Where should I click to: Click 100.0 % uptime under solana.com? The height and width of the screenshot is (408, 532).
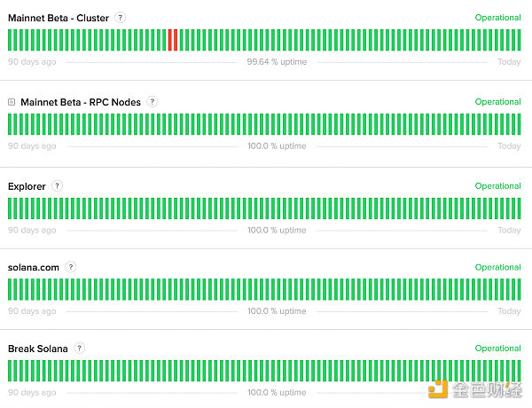click(277, 311)
